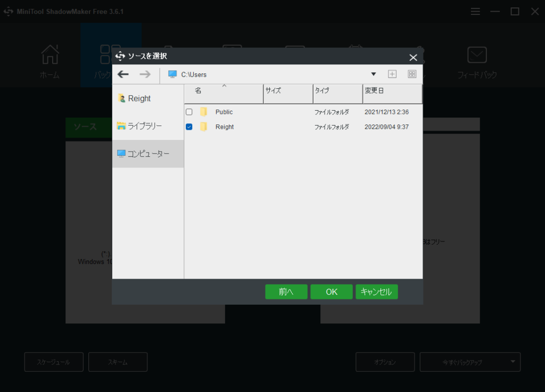Check the Public folder checkbox

coord(189,112)
